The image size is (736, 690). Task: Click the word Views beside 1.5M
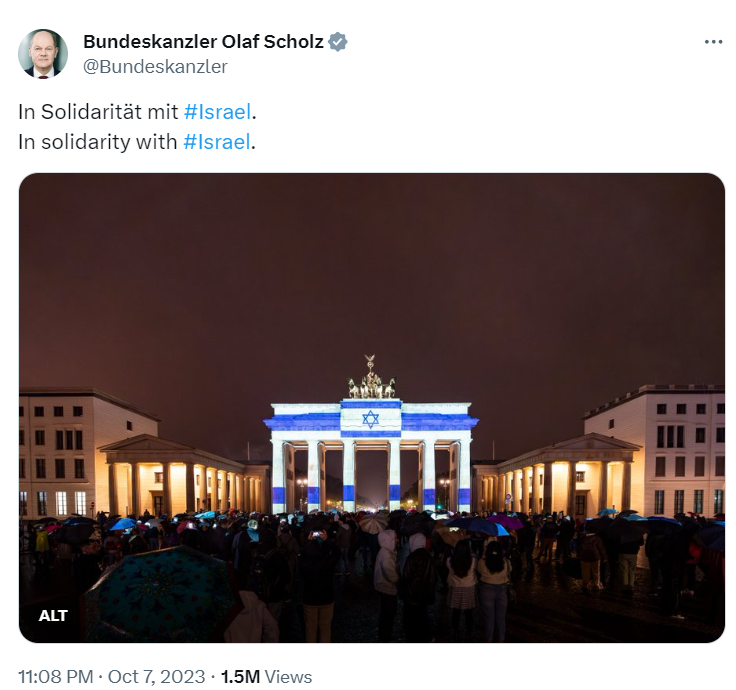coord(288,677)
